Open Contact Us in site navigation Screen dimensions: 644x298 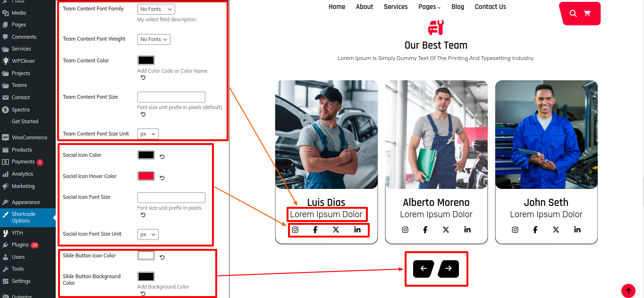pos(491,7)
